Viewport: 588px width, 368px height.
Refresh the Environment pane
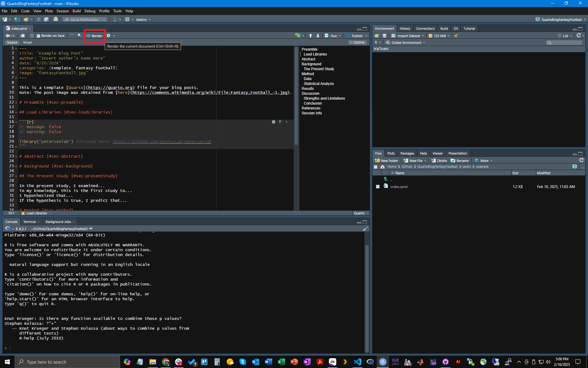[x=579, y=36]
